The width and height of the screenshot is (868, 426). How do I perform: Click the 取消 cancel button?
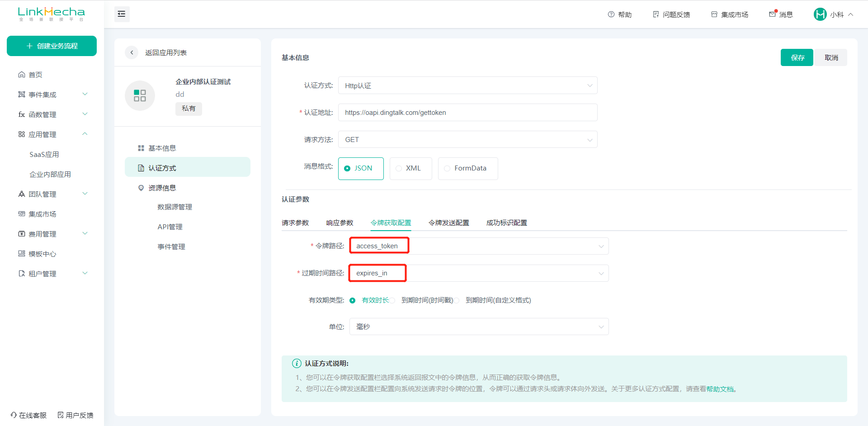pyautogui.click(x=831, y=57)
